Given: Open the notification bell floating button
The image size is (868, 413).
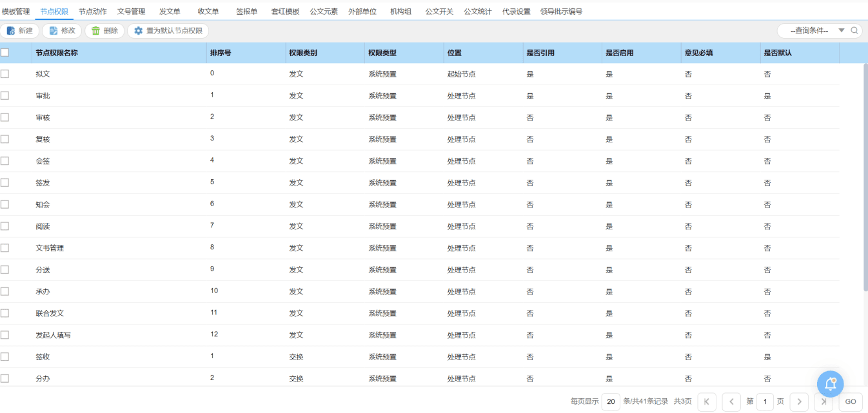Looking at the screenshot, I should (831, 384).
